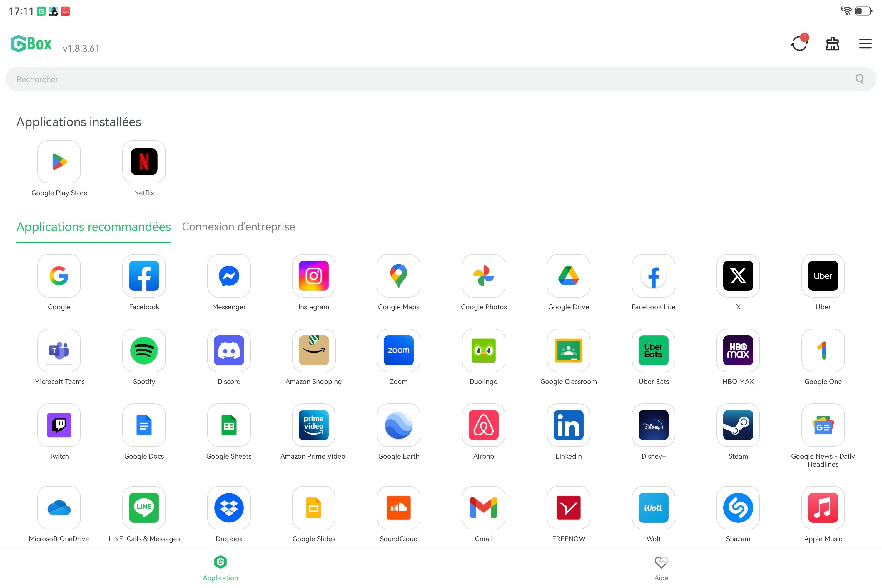Tap the Dropbox icon
Viewport: 882px width, 588px height.
pyautogui.click(x=229, y=508)
